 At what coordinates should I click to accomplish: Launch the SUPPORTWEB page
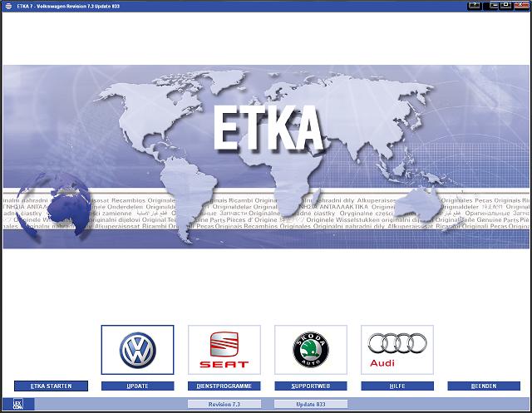click(311, 386)
